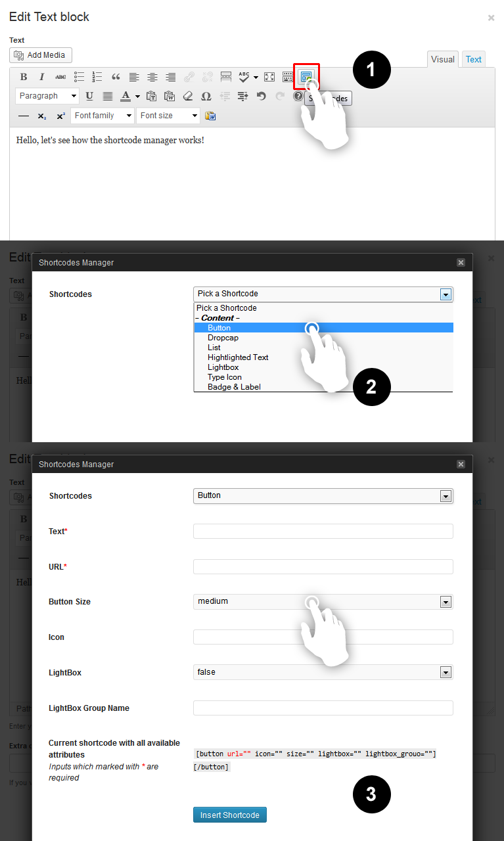Insert a special character (Omega)
The image size is (504, 841).
point(206,96)
